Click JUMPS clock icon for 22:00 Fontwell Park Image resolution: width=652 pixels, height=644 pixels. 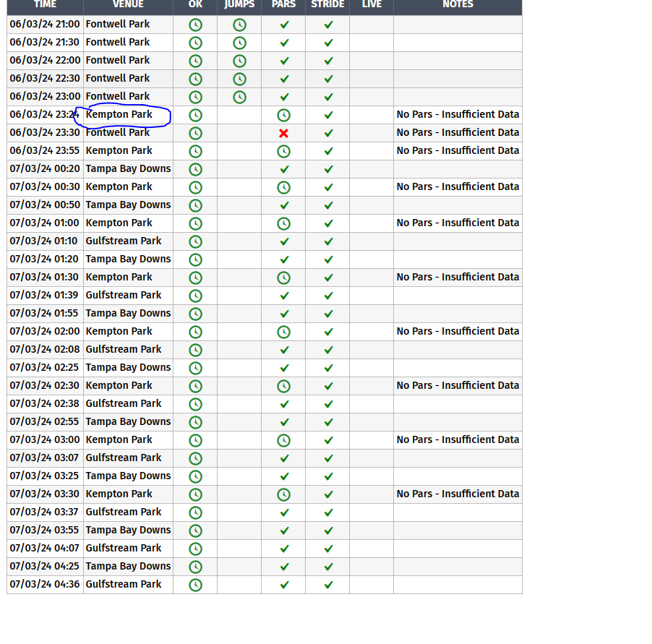tap(239, 61)
